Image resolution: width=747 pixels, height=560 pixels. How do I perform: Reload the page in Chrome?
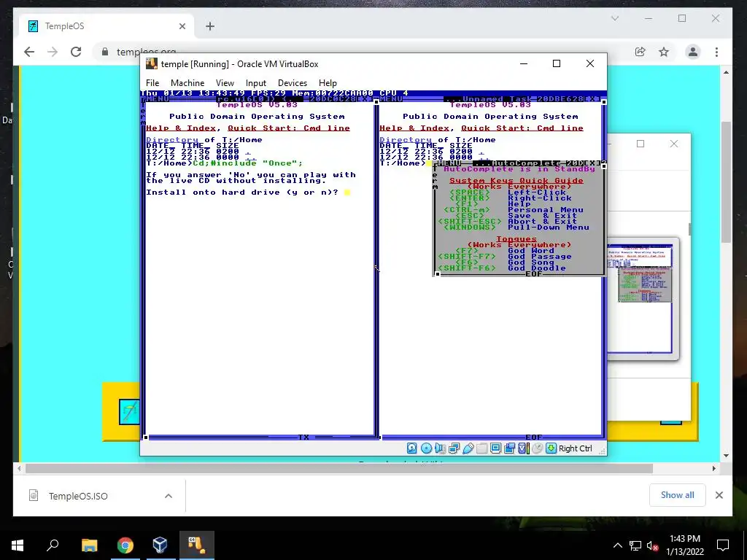tap(76, 52)
